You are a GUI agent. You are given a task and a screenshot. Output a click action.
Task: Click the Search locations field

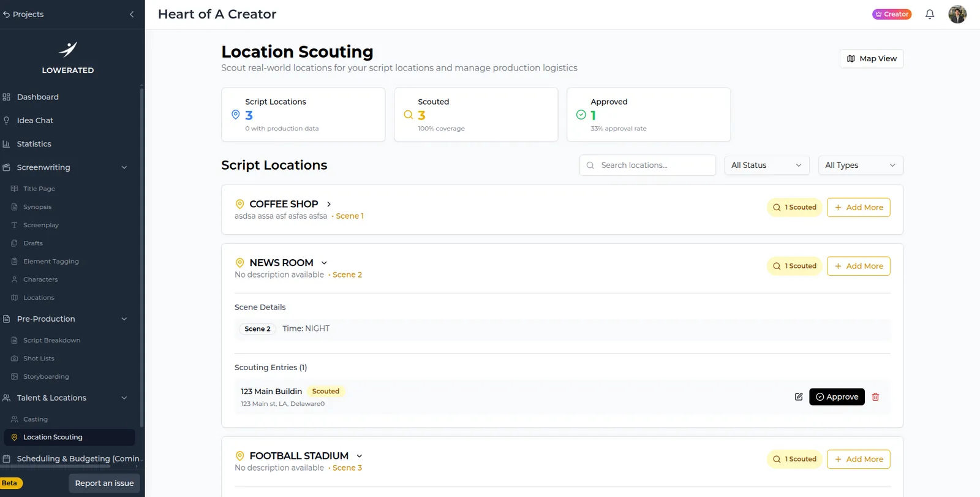tap(647, 165)
